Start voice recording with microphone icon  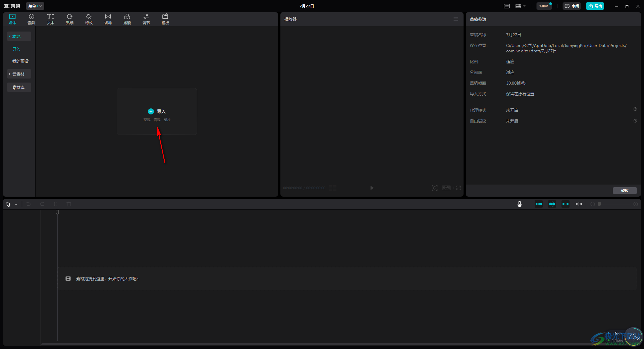pos(520,204)
